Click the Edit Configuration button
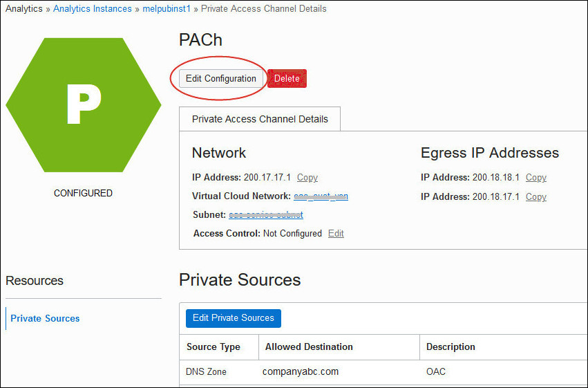The width and height of the screenshot is (588, 388). (220, 79)
